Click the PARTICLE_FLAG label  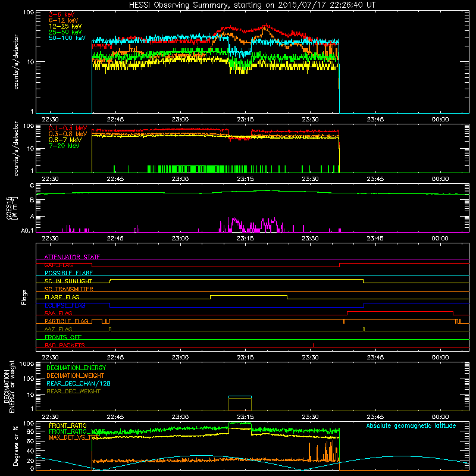pos(67,321)
